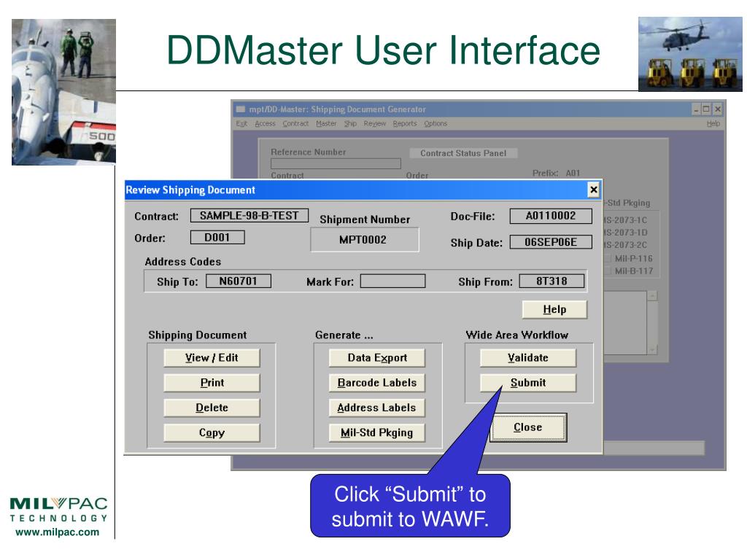The width and height of the screenshot is (747, 560).
Task: Toggle Mil-P-116 checkbox in background window
Action: (608, 259)
